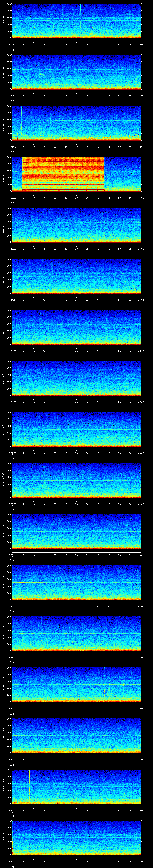Click the spectrogram panel starting at 7:31:00
Image resolution: width=153 pixels, height=868 pixels.
point(76,123)
